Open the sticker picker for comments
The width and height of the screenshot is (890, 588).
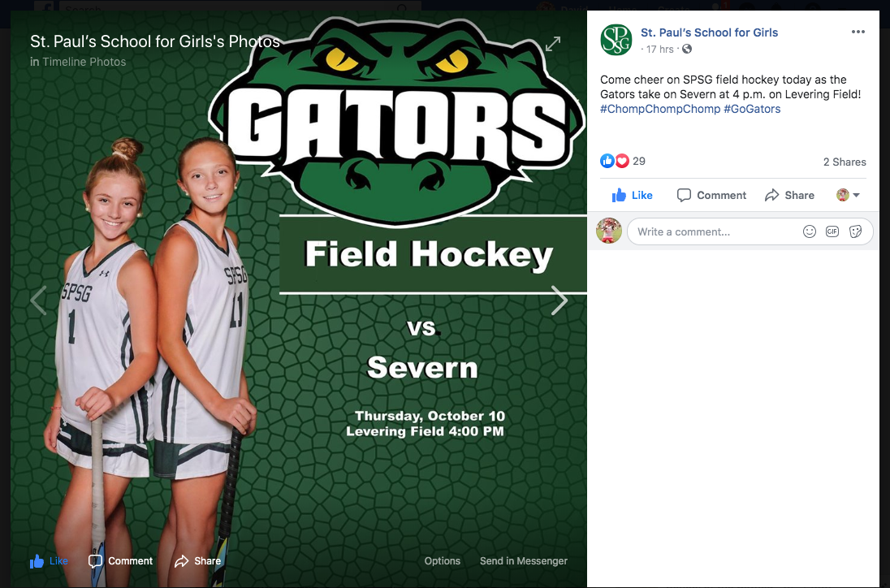click(x=855, y=231)
